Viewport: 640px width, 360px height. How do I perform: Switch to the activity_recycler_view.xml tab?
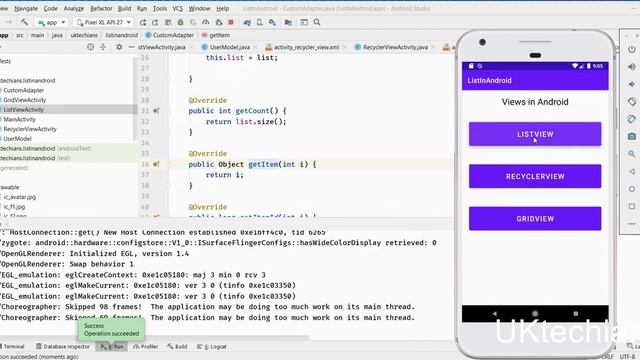coord(302,47)
